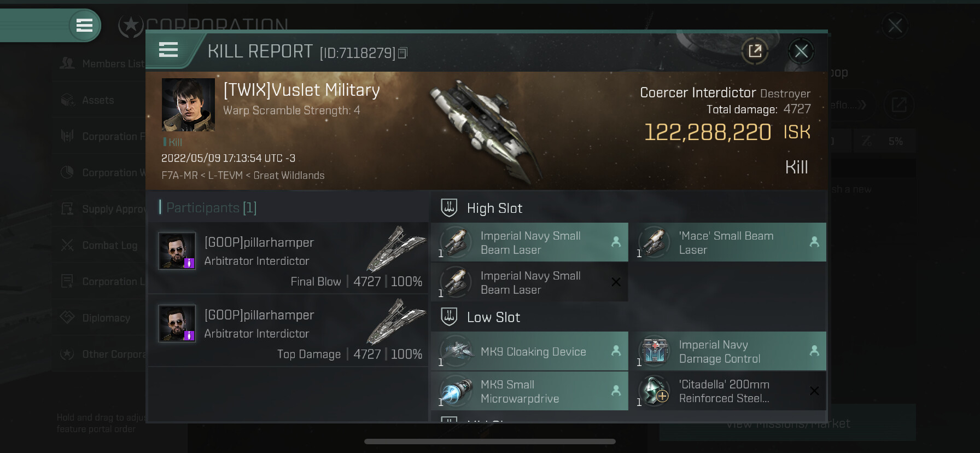Select the MK9 Cloaking Device module icon
The image size is (980, 453).
(456, 351)
